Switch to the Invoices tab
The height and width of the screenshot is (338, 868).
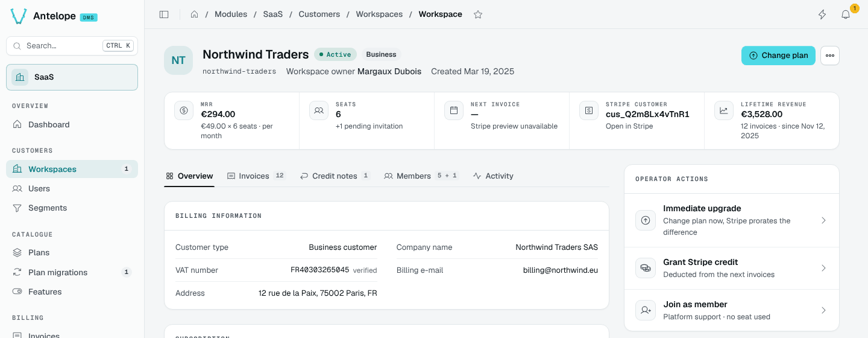click(x=256, y=176)
